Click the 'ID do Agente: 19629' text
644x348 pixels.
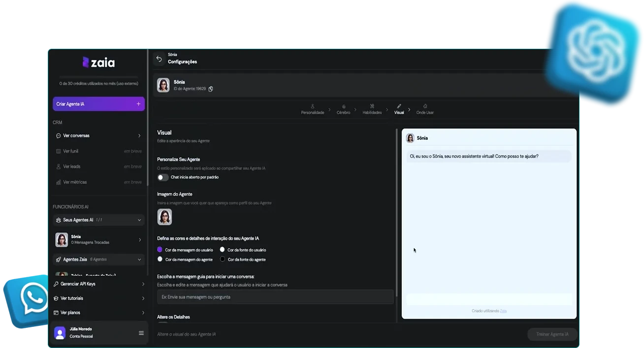pyautogui.click(x=190, y=89)
